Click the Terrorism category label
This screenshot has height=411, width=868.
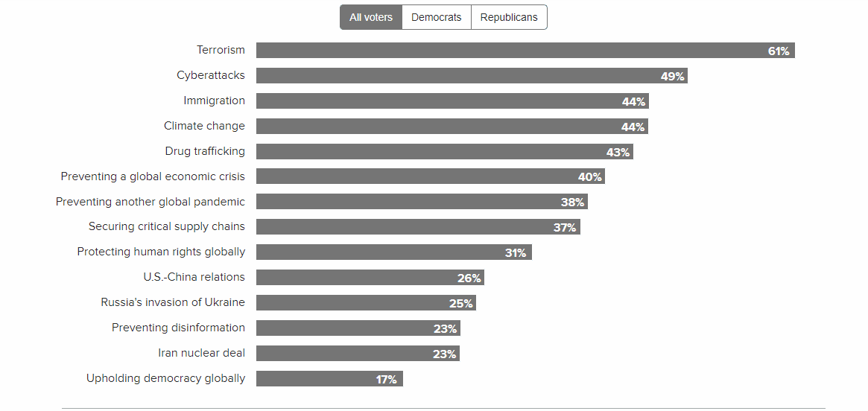pyautogui.click(x=221, y=50)
